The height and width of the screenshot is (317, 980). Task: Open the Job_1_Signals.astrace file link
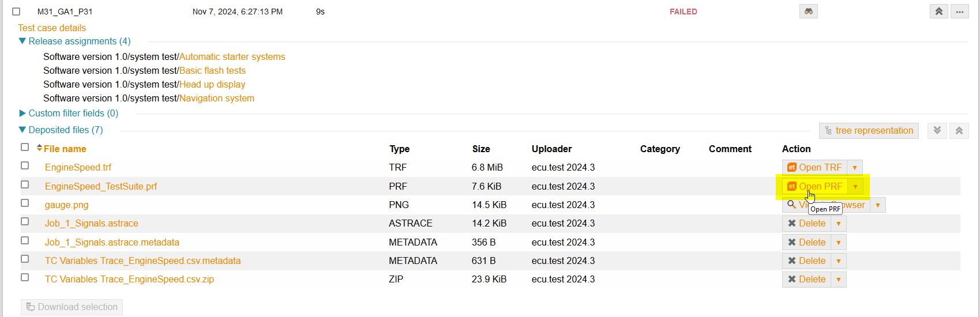point(91,223)
